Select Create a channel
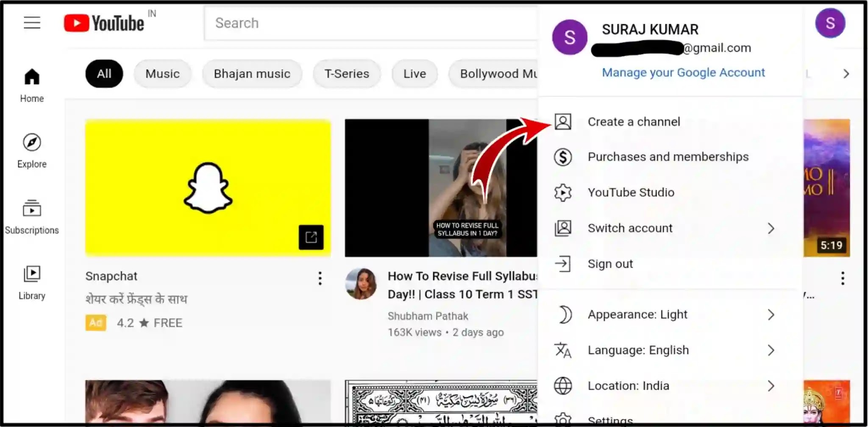The image size is (868, 427). pyautogui.click(x=670, y=122)
